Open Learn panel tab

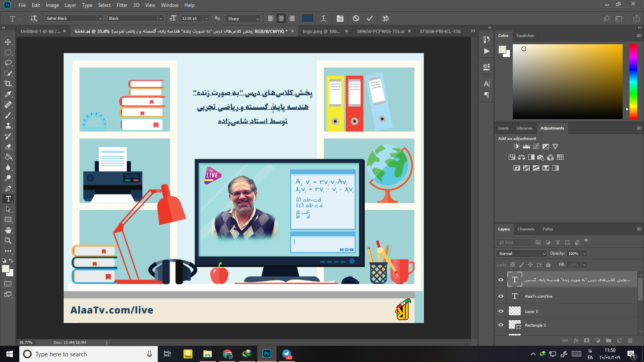503,128
